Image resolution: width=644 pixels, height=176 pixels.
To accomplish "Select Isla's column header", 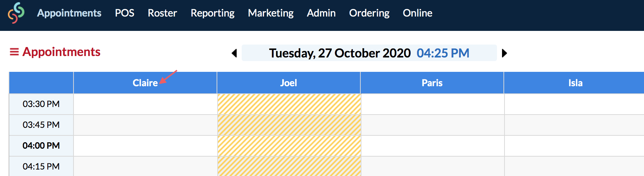I will coord(574,83).
